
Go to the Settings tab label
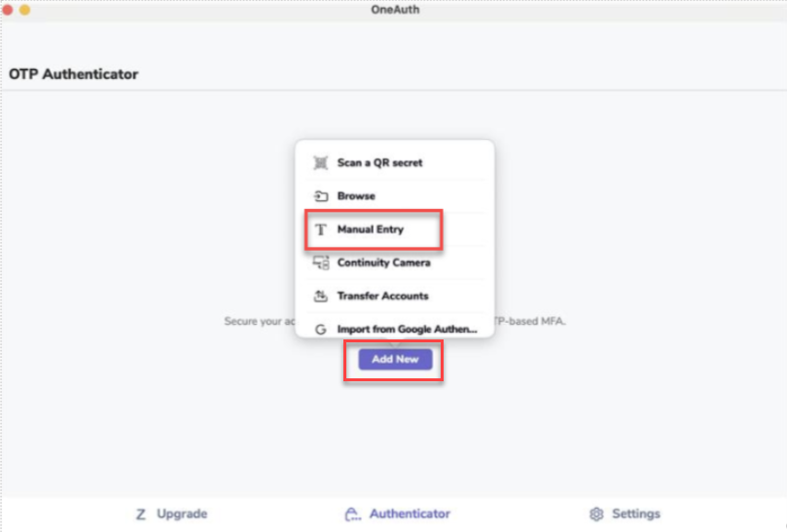click(x=636, y=514)
